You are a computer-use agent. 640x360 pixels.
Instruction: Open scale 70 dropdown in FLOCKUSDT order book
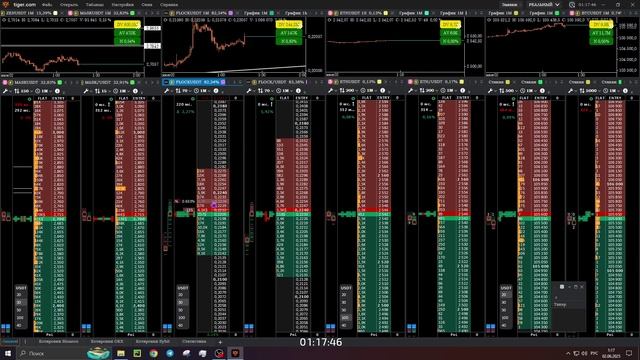click(183, 91)
